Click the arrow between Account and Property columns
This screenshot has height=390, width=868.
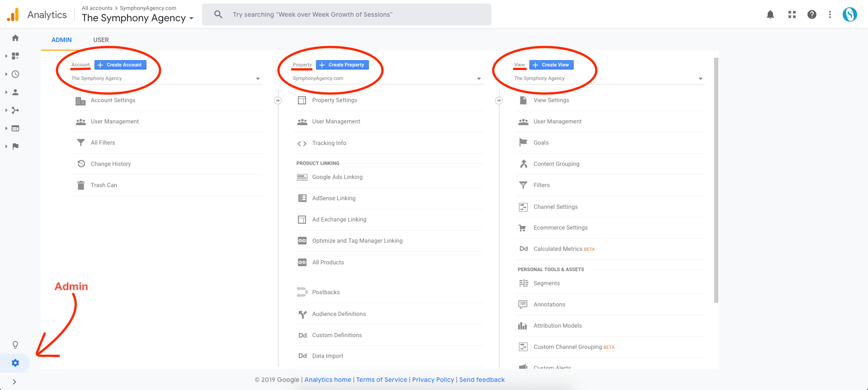point(278,100)
